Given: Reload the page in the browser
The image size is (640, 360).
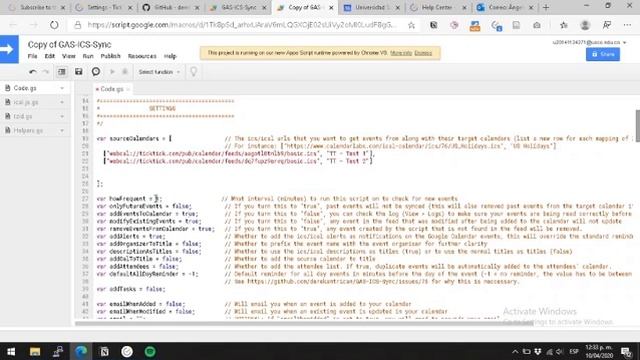Looking at the screenshot, I should [54, 25].
